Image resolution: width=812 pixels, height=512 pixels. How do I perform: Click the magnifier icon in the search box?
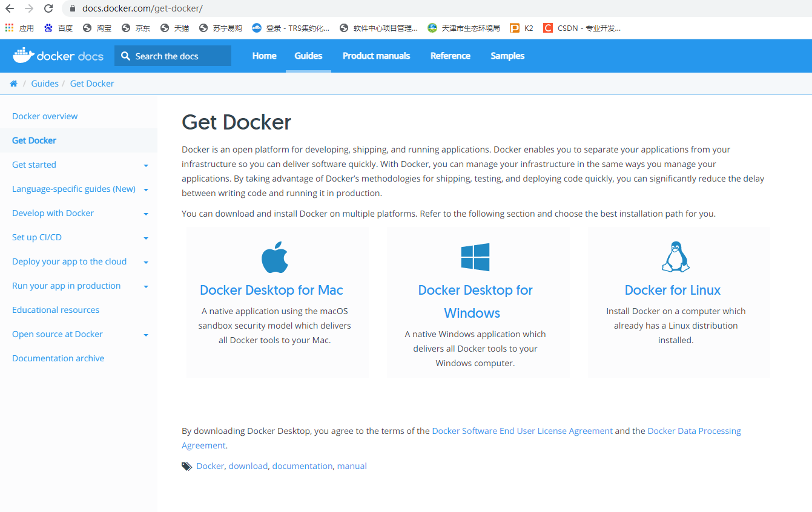pyautogui.click(x=125, y=56)
